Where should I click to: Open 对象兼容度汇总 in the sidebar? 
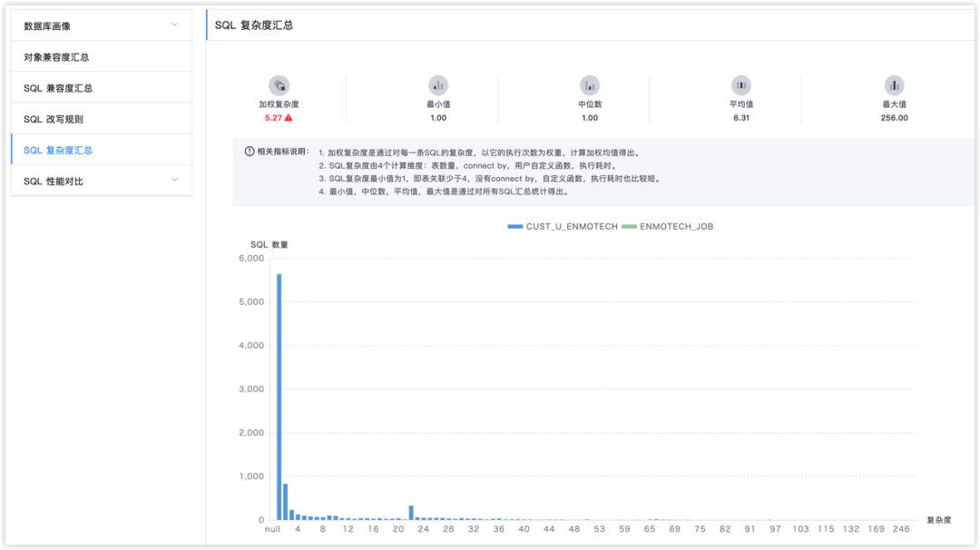point(102,57)
